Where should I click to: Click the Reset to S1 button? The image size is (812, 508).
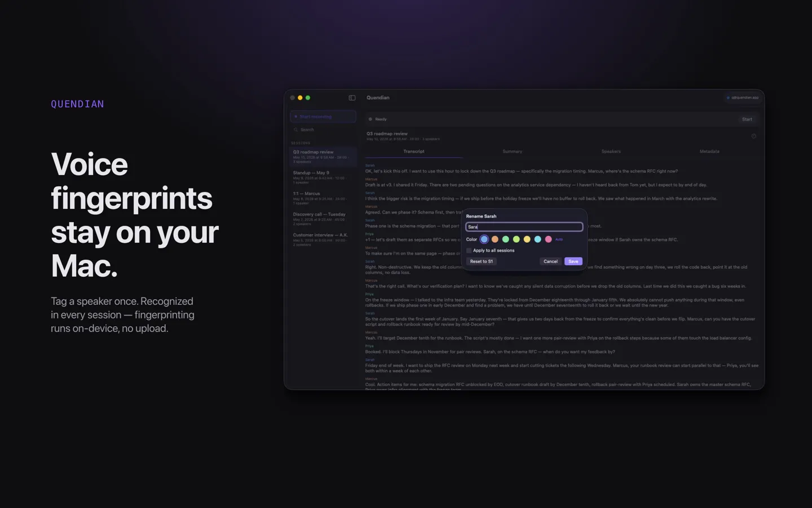coord(482,261)
